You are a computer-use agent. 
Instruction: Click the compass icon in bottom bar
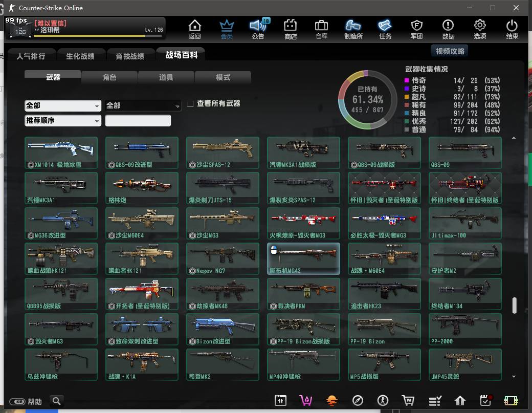(x=358, y=401)
